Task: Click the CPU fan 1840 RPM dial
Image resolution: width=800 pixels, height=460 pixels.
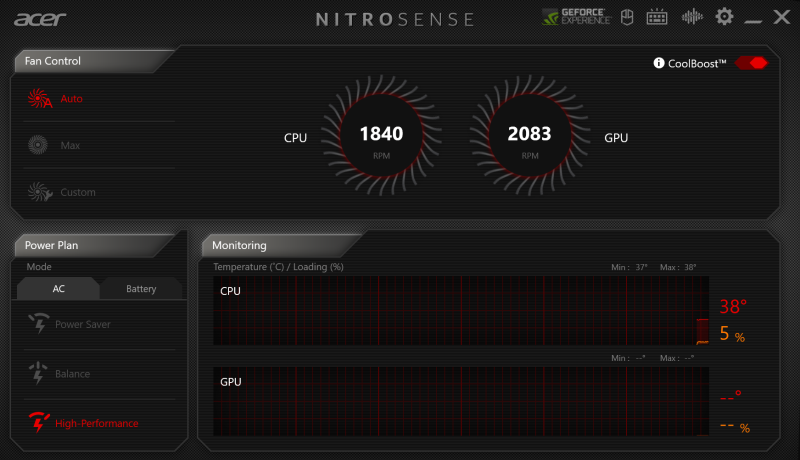Action: pos(382,136)
